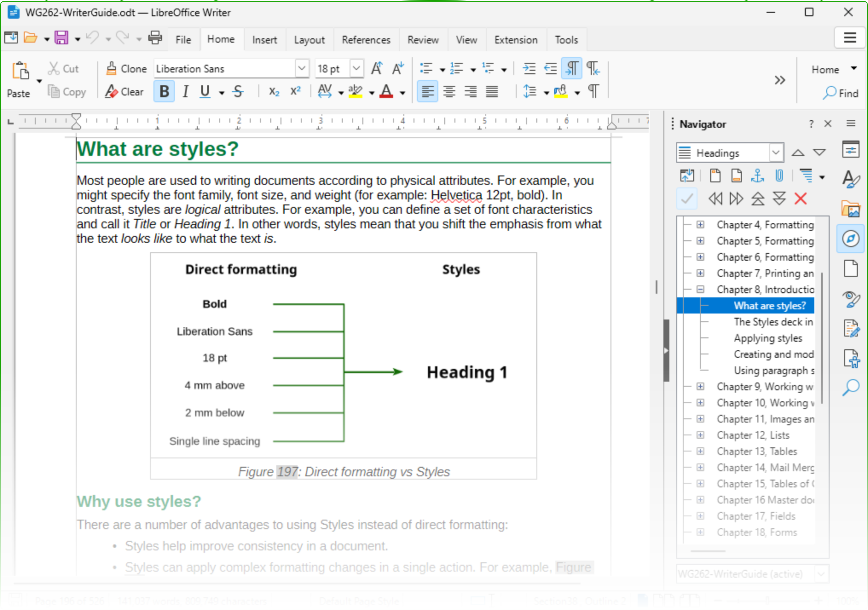Image resolution: width=868 pixels, height=610 pixels.
Task: Click the Find button in ribbon
Action: (840, 93)
